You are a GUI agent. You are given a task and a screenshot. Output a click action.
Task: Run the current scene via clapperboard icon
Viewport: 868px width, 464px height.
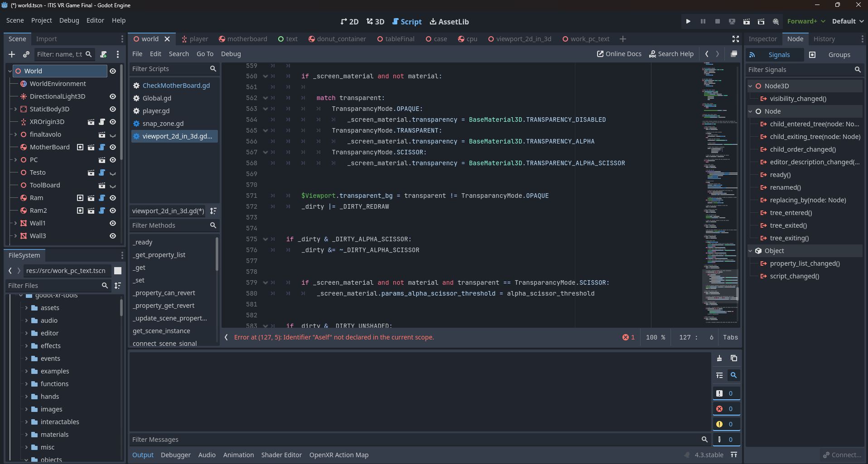[746, 21]
